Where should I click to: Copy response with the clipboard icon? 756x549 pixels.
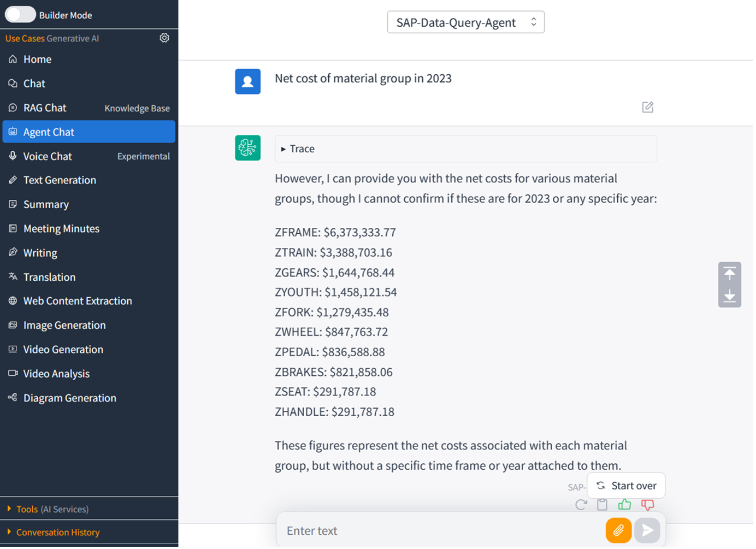(x=602, y=505)
